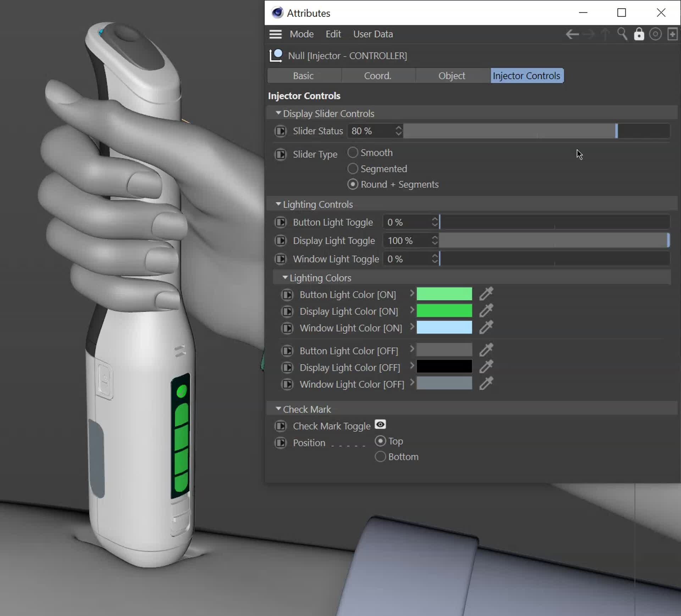Viewport: 681px width, 616px height.
Task: Switch to the Basic tab
Action: tap(303, 75)
